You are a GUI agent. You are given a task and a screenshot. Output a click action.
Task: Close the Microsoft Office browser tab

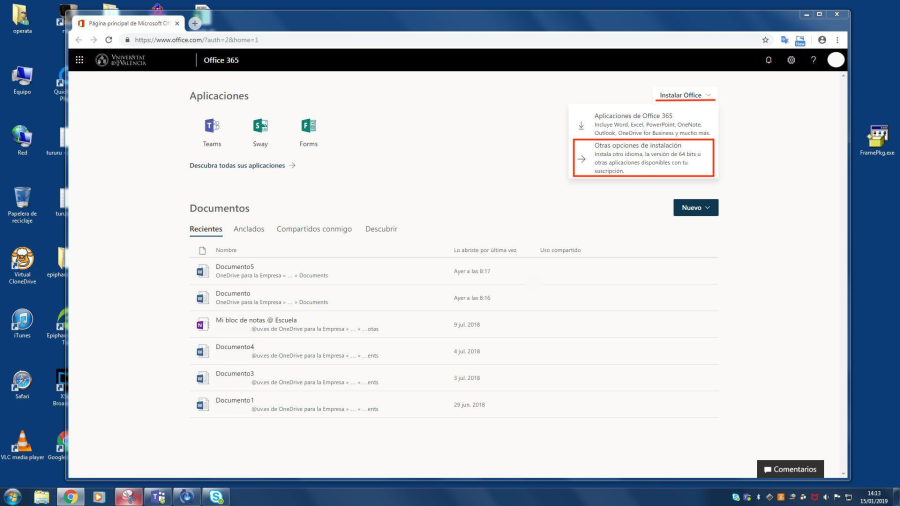[x=177, y=24]
